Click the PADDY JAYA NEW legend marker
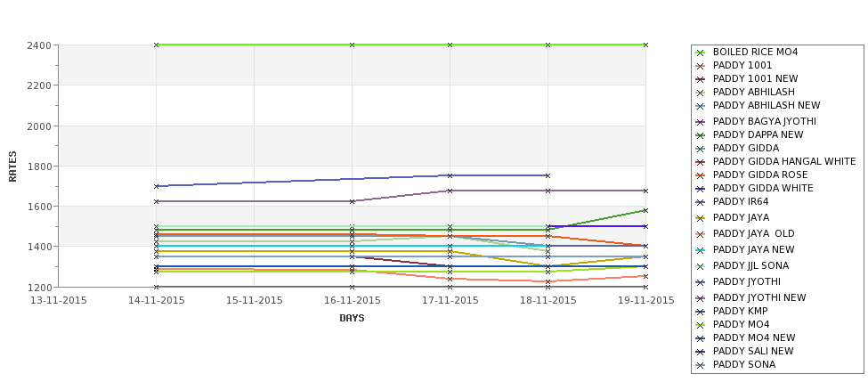Viewport: 868px width, 382px height. point(701,250)
